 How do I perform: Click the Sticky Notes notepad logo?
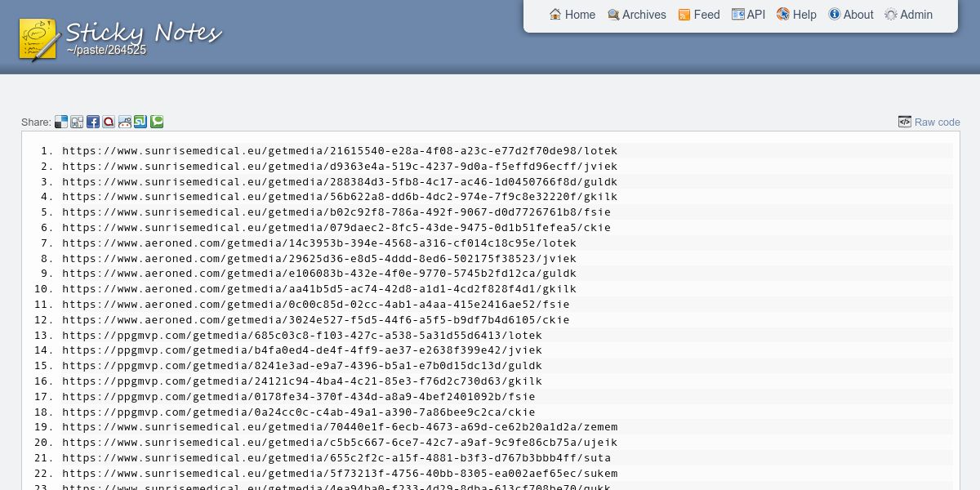pyautogui.click(x=39, y=39)
